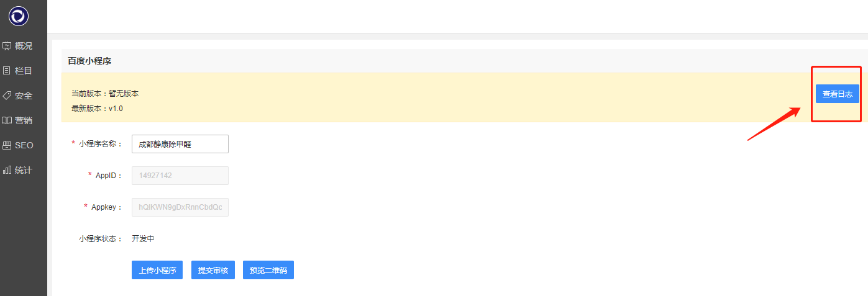Open the 统计 menu label
The image size is (868, 296).
pyautogui.click(x=24, y=170)
